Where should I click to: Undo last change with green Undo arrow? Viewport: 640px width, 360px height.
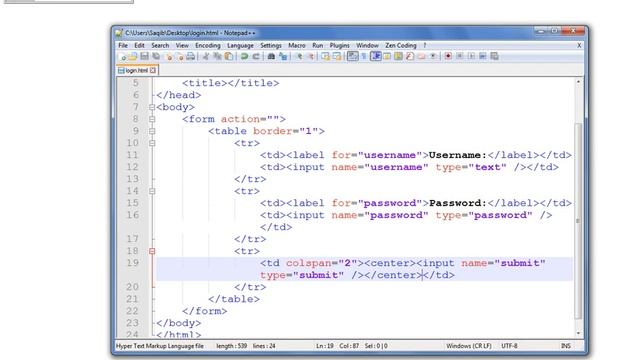[244, 56]
